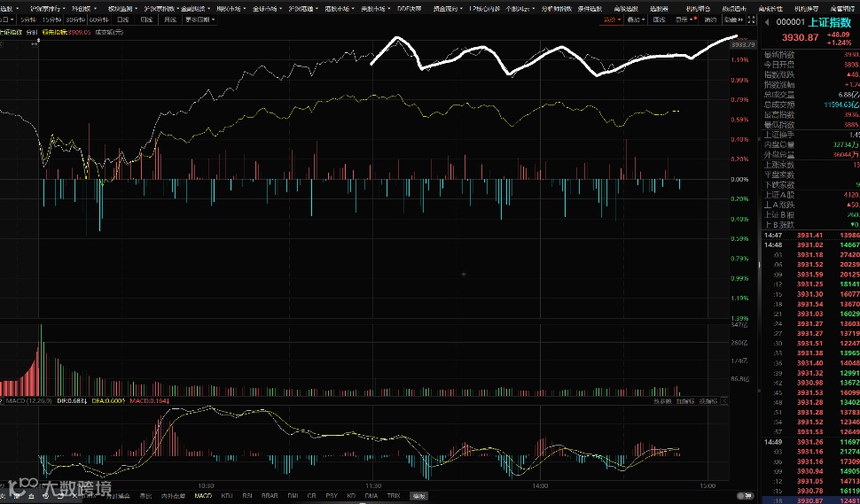Open the 显示 display dropdown
The height and width of the screenshot is (504, 860).
pos(685,19)
